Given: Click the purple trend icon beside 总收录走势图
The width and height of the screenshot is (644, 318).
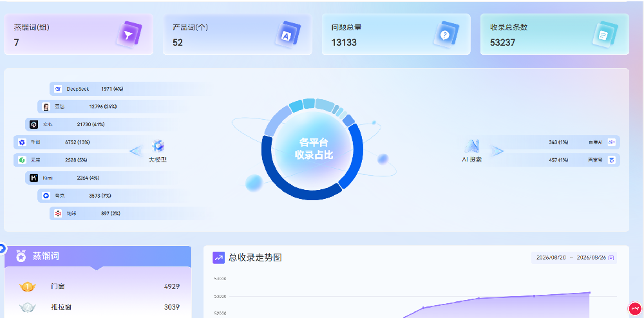Looking at the screenshot, I should (x=218, y=257).
